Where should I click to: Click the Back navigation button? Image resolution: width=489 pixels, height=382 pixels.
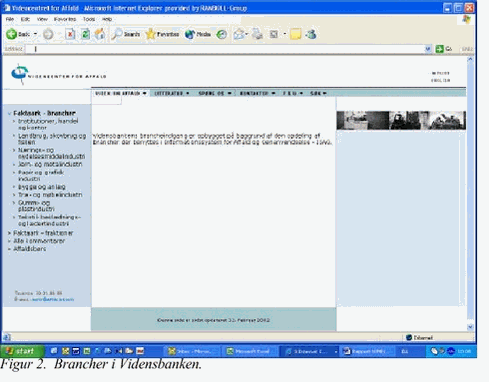click(x=18, y=34)
